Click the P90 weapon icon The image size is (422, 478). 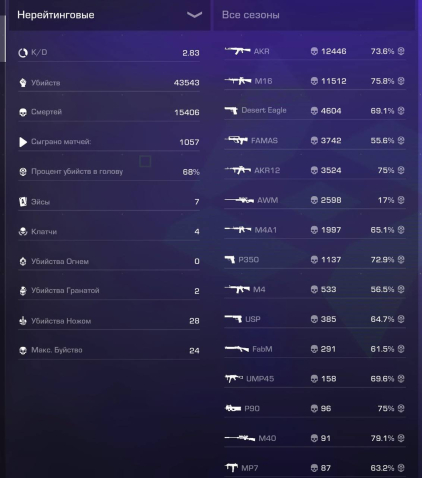[x=233, y=408]
